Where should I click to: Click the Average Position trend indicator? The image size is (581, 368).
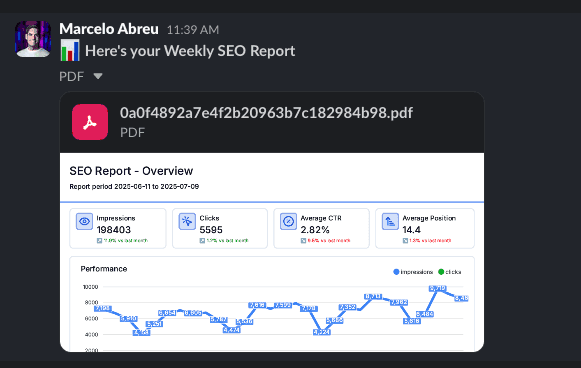[405, 241]
